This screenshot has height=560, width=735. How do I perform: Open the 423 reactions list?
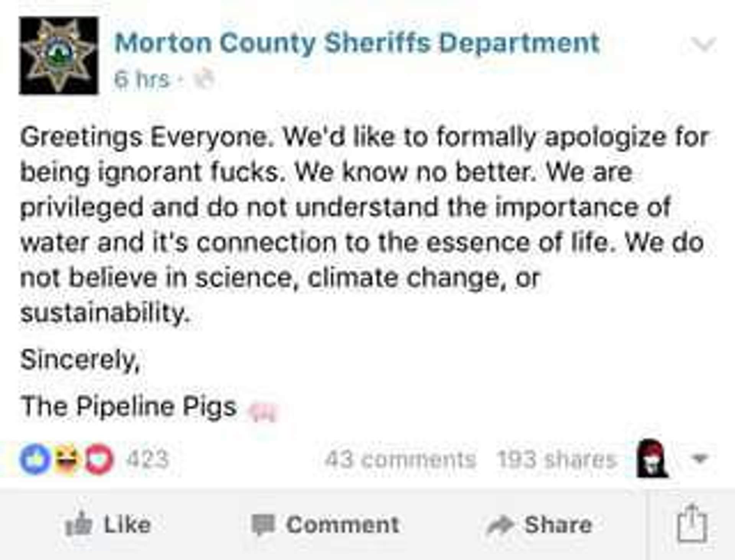coord(147,459)
